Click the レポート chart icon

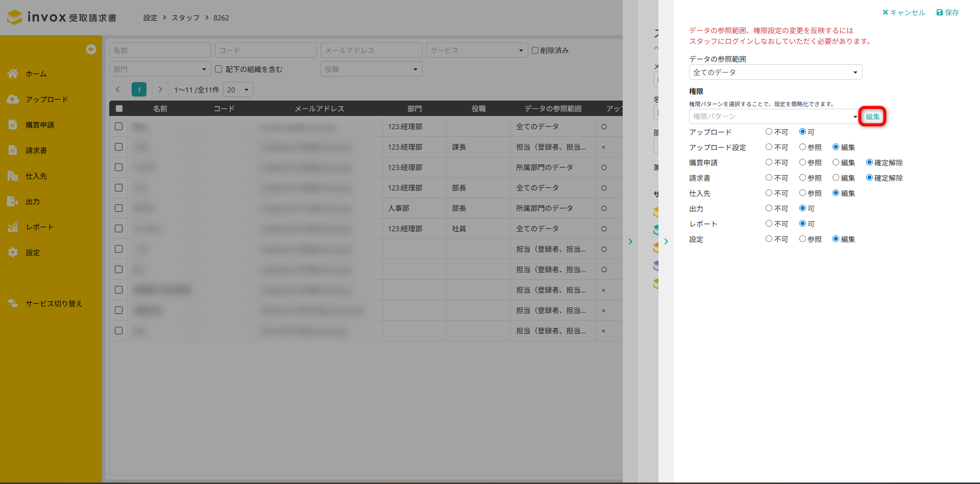pyautogui.click(x=13, y=227)
